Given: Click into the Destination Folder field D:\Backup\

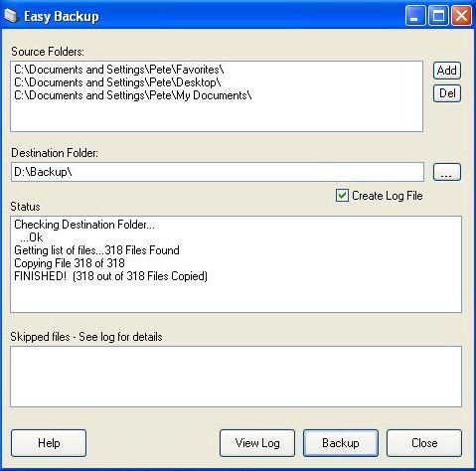Looking at the screenshot, I should (218, 172).
